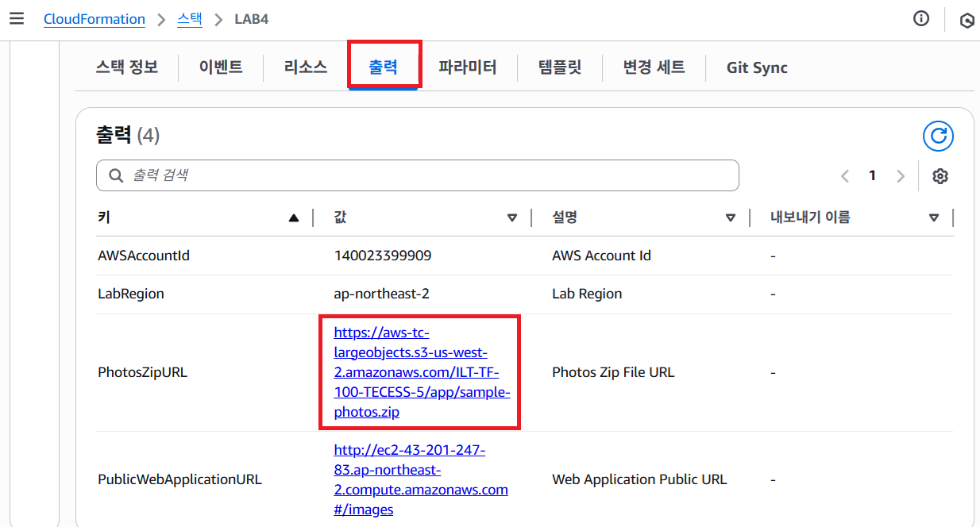Viewport: 980px width, 527px height.
Task: Select the AWSAccountId key cell
Action: pos(144,256)
